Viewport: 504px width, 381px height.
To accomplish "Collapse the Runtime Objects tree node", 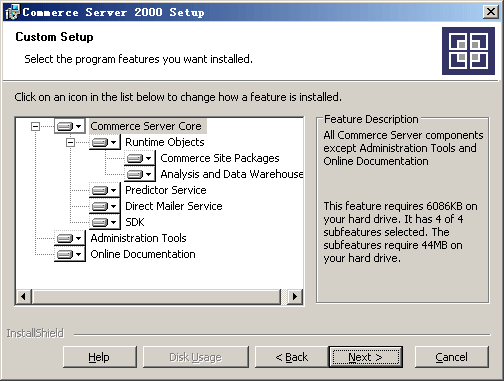I will 70,142.
